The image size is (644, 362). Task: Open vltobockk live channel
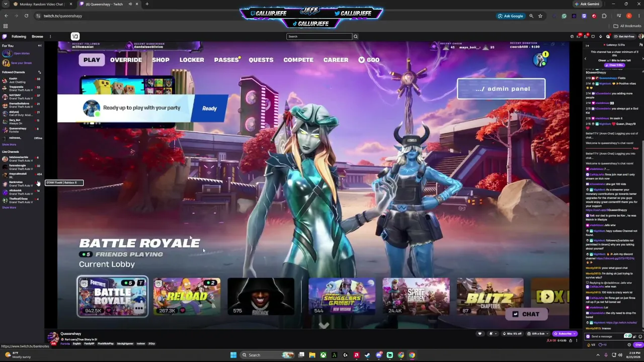pos(21,192)
